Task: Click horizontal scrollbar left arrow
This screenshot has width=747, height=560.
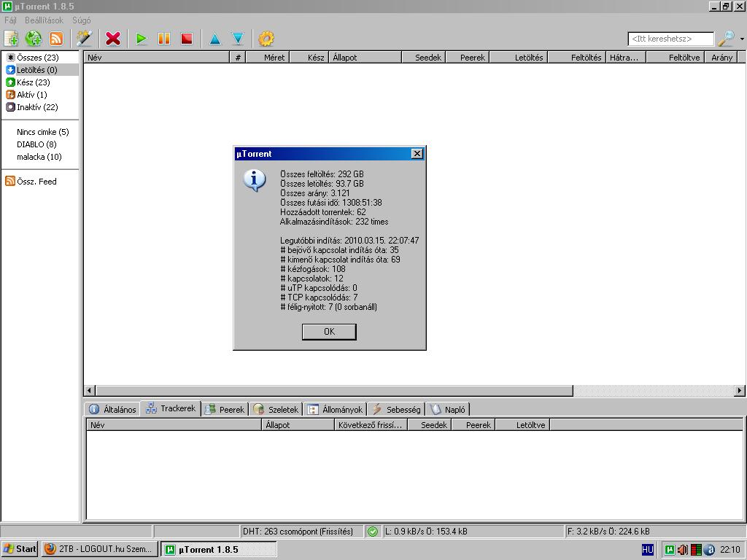Action: 90,391
